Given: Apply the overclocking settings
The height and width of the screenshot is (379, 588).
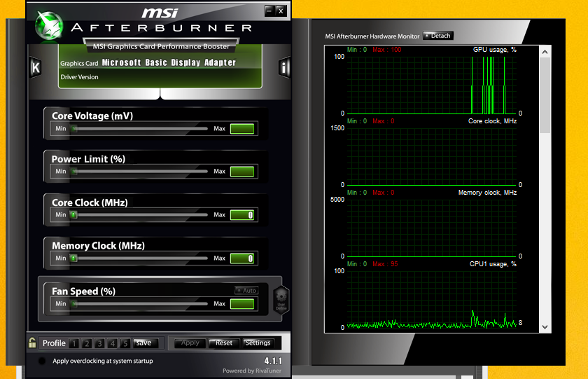Looking at the screenshot, I should [x=190, y=343].
